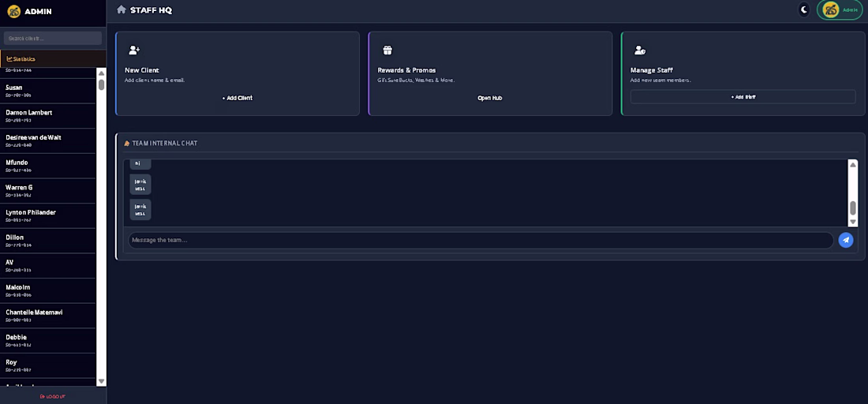This screenshot has width=868, height=404.
Task: Click the chat scrollbar down arrow
Action: point(852,222)
